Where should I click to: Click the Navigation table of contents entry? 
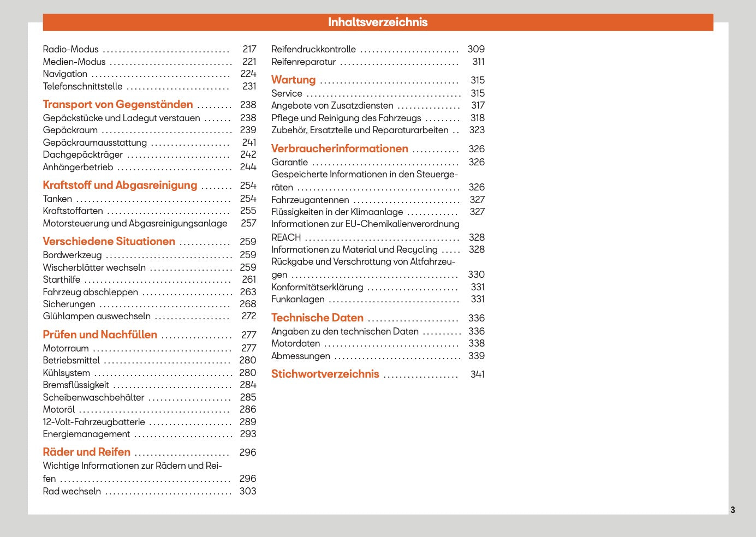[65, 74]
